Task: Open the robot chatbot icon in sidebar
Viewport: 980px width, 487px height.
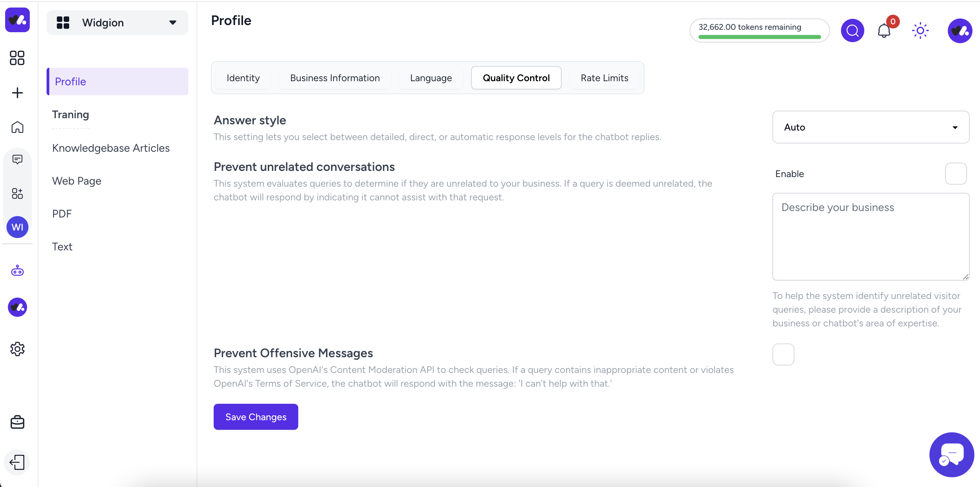Action: [x=17, y=271]
